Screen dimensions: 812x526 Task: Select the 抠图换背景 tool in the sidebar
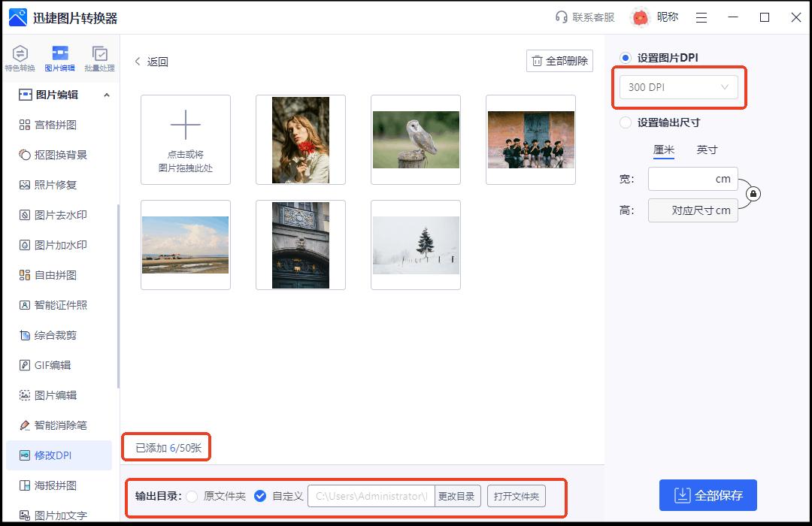[54, 154]
